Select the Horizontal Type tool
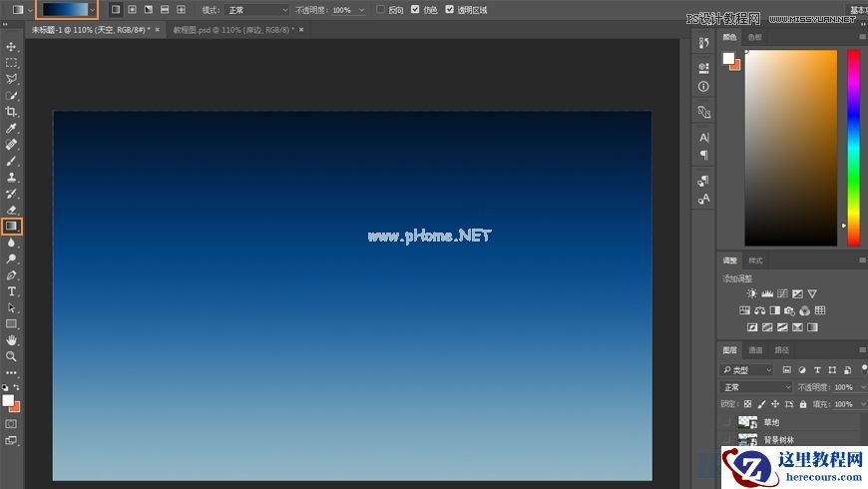The width and height of the screenshot is (868, 489). 11,291
